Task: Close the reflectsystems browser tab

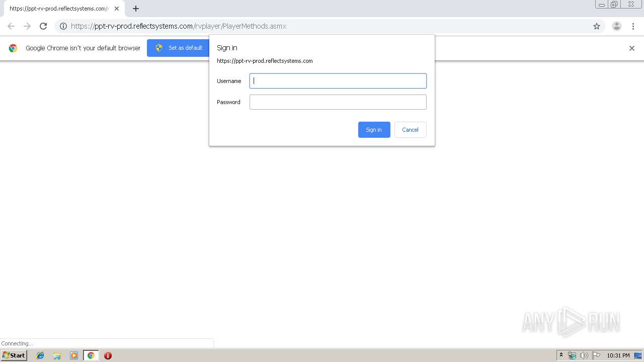Action: click(117, 9)
